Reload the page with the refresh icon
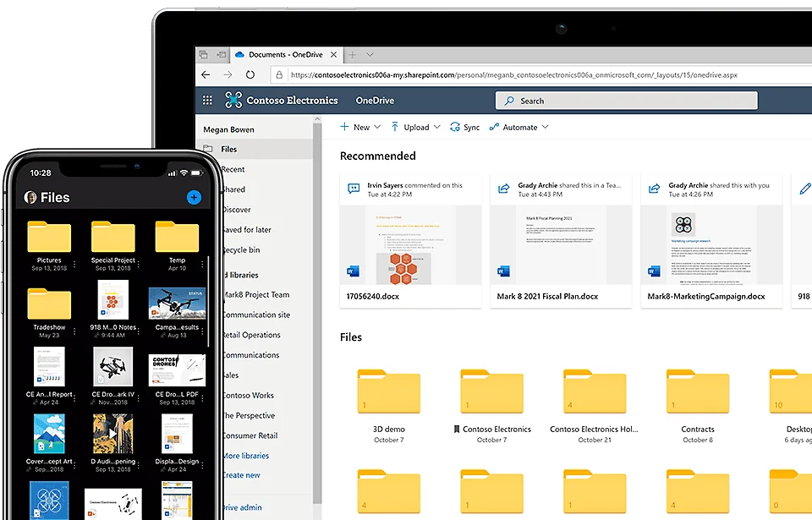 [250, 74]
